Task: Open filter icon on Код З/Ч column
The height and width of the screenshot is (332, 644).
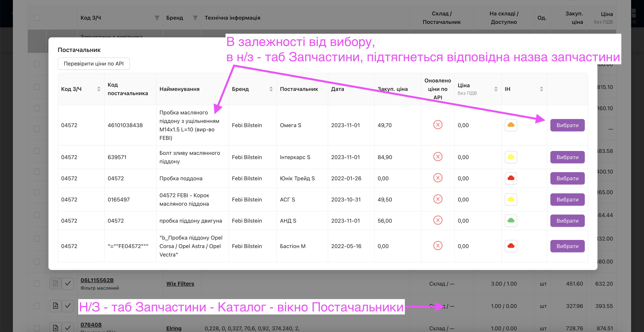Action: tap(157, 18)
